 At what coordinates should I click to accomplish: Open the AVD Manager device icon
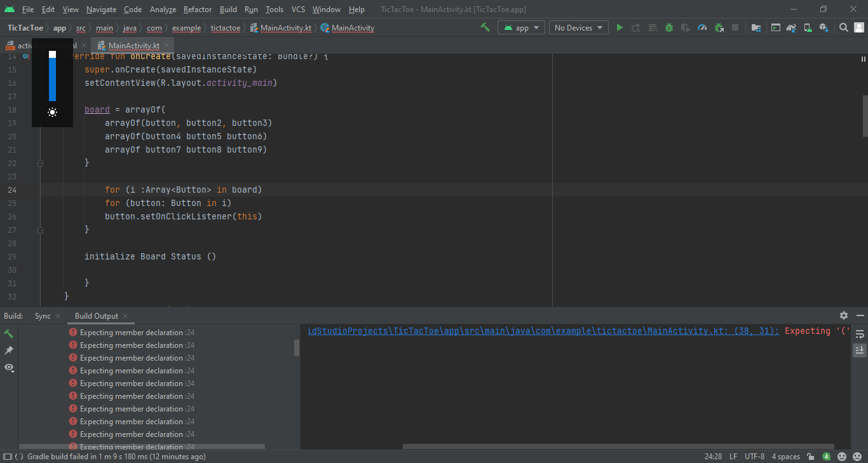808,28
